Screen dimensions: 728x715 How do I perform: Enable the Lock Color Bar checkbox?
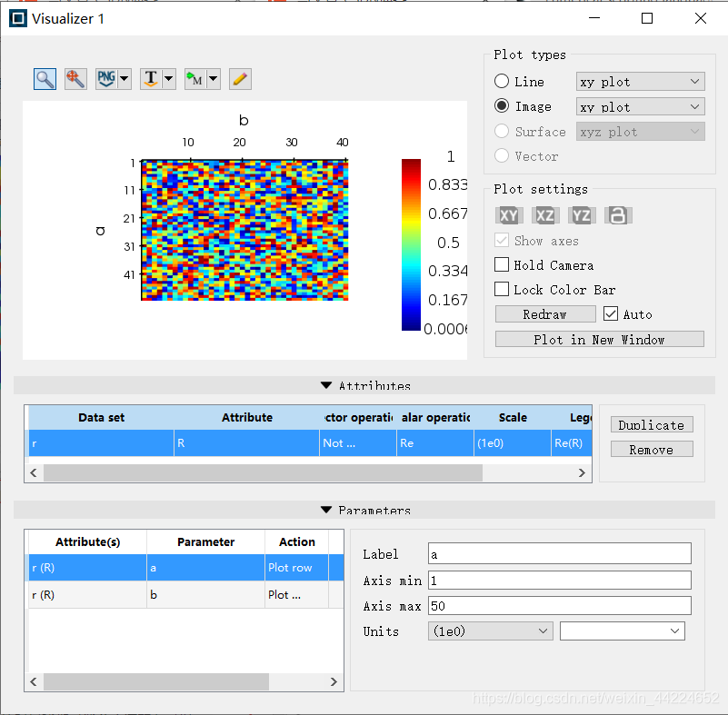502,289
